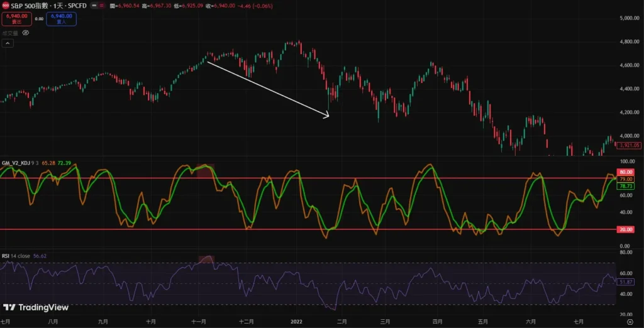
Task: Click the green 78.73 KDJ value label
Action: 626,186
